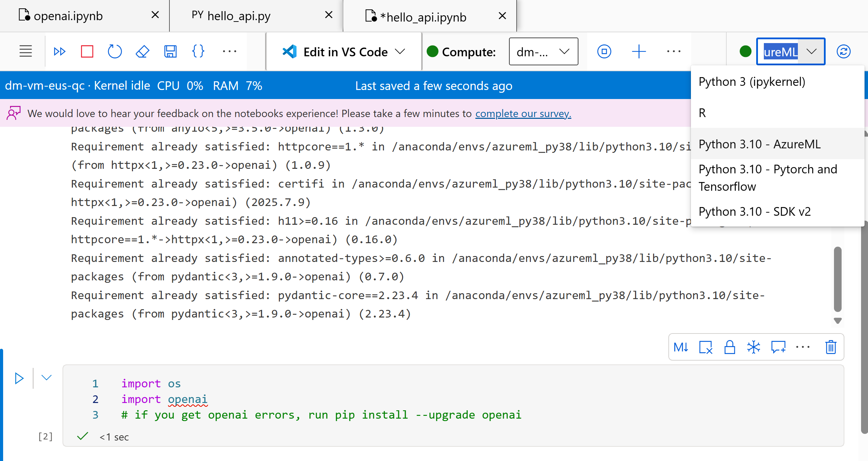Click the Restart kernel circular arrow icon
The image size is (868, 461).
coord(115,51)
